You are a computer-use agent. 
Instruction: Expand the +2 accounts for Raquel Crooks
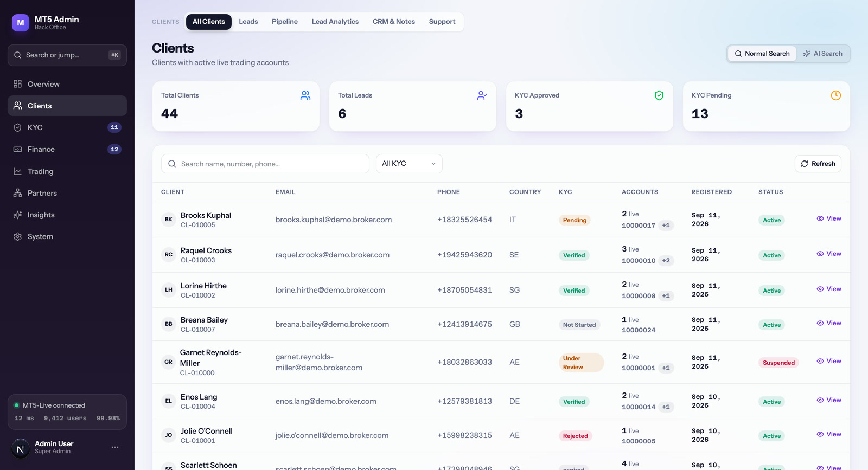coord(666,261)
